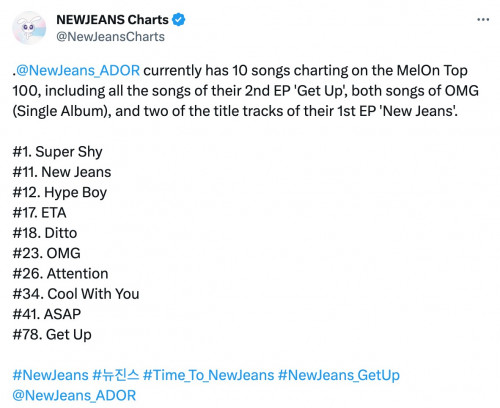The height and width of the screenshot is (408, 500).
Task: Open the #Time_To_NewJeans hashtag
Action: [208, 375]
